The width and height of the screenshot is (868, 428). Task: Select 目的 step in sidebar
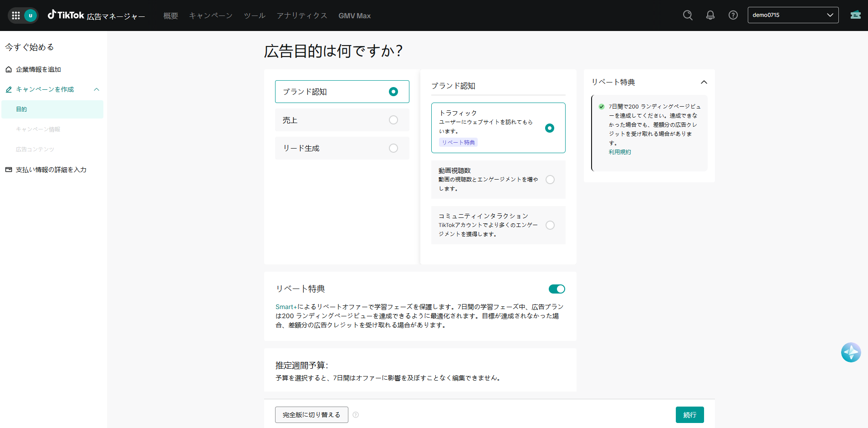point(52,109)
